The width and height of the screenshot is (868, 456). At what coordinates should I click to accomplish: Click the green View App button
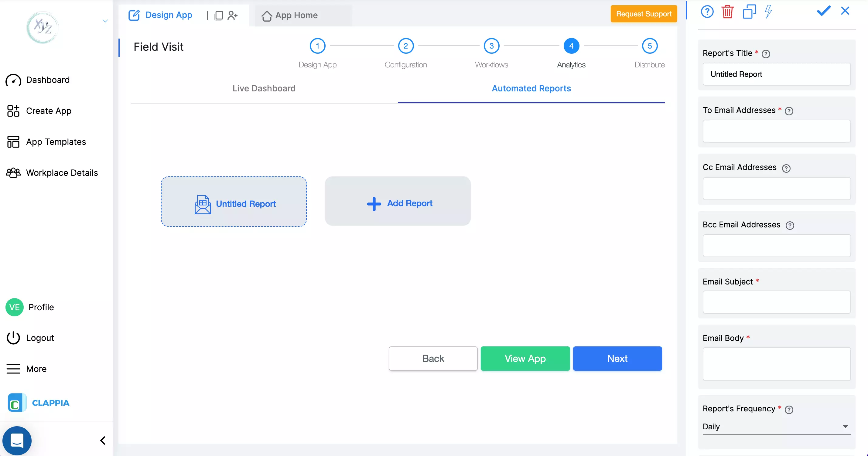525,358
